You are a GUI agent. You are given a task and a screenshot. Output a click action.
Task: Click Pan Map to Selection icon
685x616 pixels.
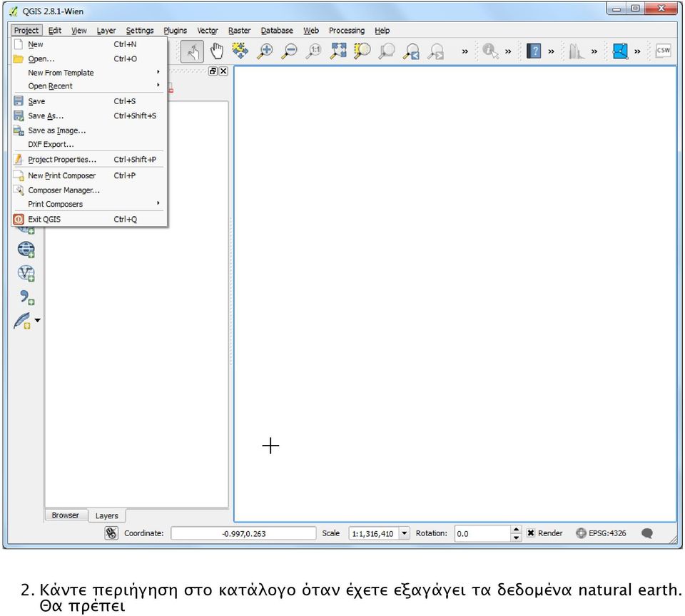point(240,51)
